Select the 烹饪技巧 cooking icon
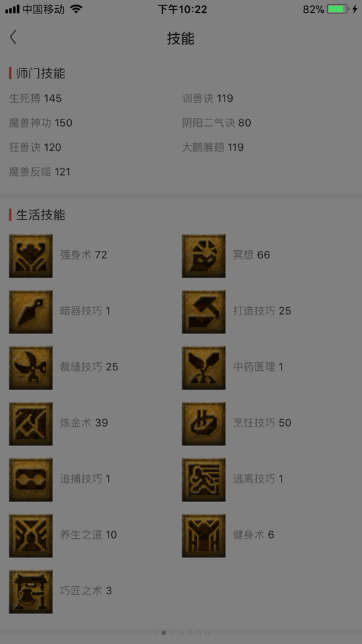Screen dimensions: 362x644 [x=204, y=423]
